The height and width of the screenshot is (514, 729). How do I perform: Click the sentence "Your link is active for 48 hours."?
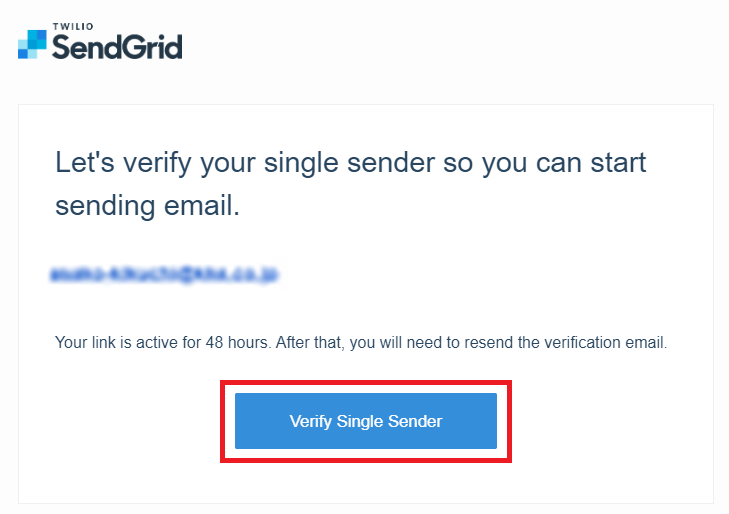(x=162, y=343)
